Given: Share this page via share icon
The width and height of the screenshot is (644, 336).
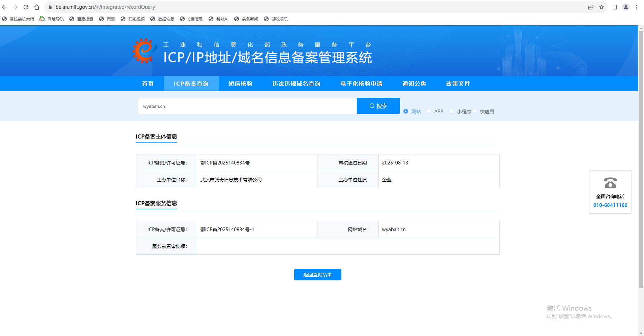Looking at the screenshot, I should coord(591,7).
